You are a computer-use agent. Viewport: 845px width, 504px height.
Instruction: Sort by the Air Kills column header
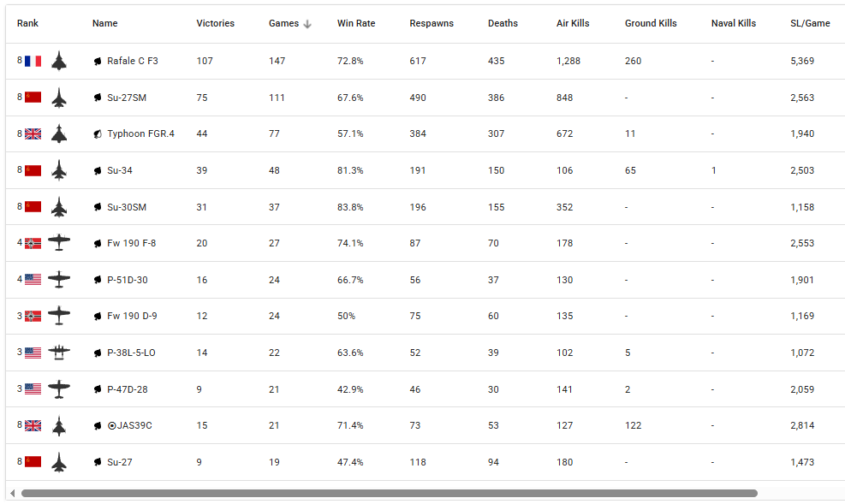click(x=572, y=24)
